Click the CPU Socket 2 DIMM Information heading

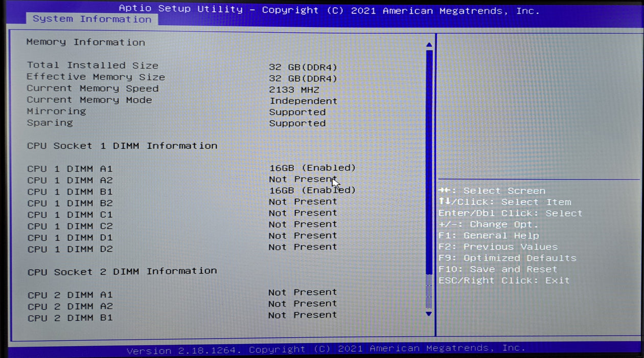[x=122, y=271]
